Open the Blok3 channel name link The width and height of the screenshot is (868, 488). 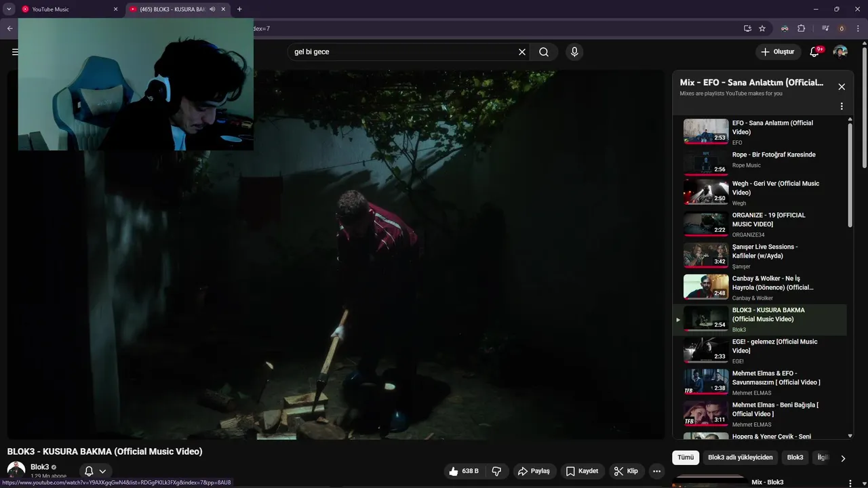pos(40,467)
